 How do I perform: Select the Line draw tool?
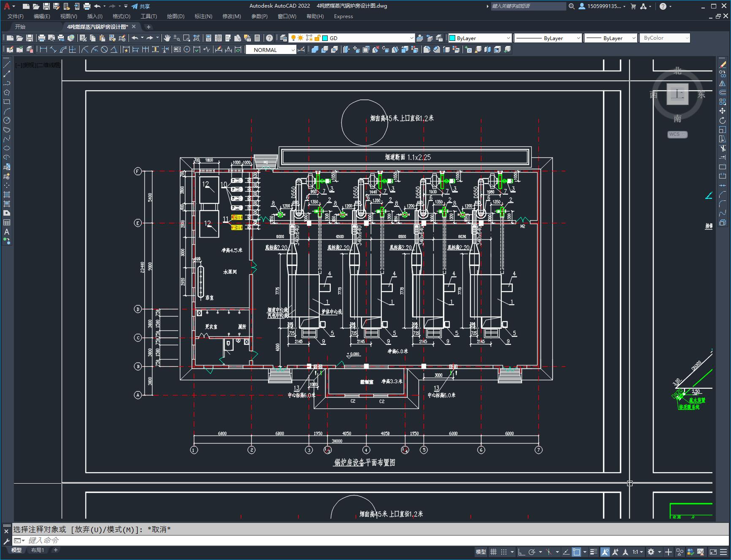[7, 65]
